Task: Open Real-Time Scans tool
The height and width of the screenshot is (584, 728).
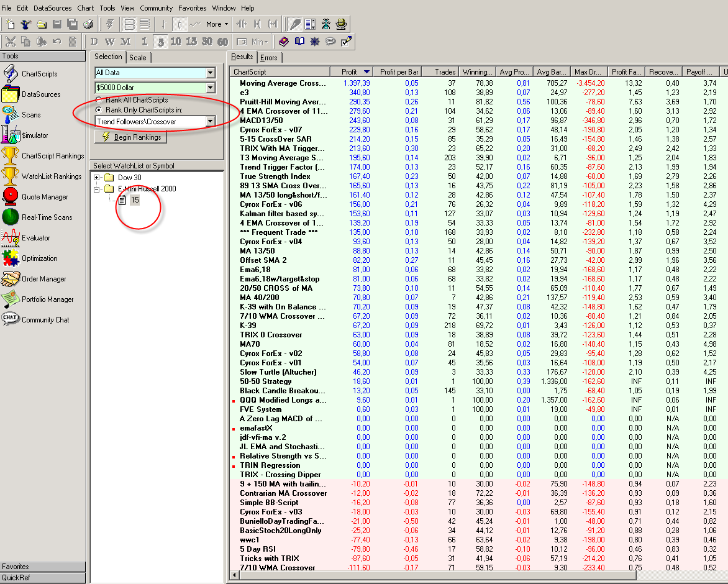Action: coord(37,217)
